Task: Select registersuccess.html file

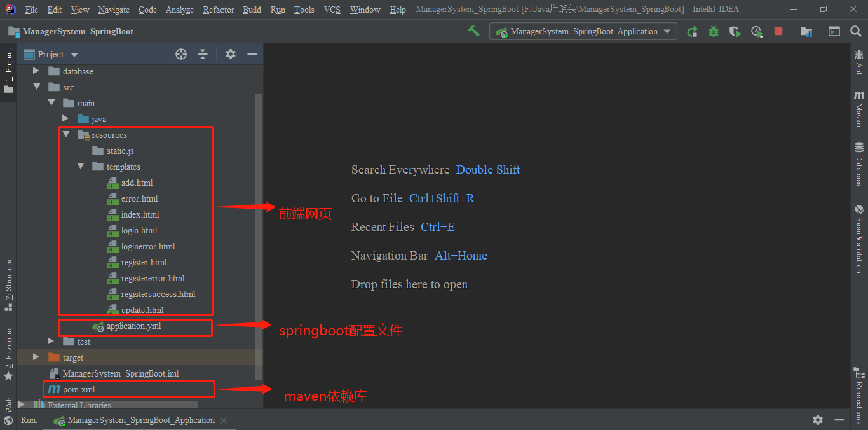Action: (x=158, y=294)
